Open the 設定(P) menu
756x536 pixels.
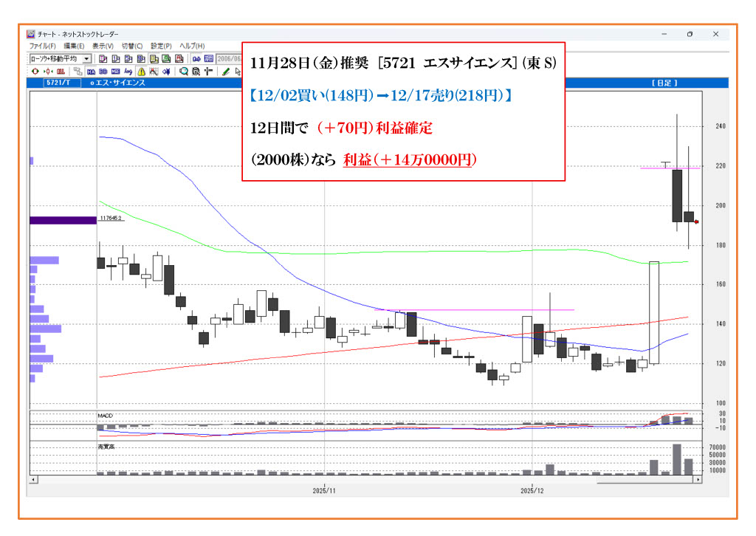coord(161,46)
